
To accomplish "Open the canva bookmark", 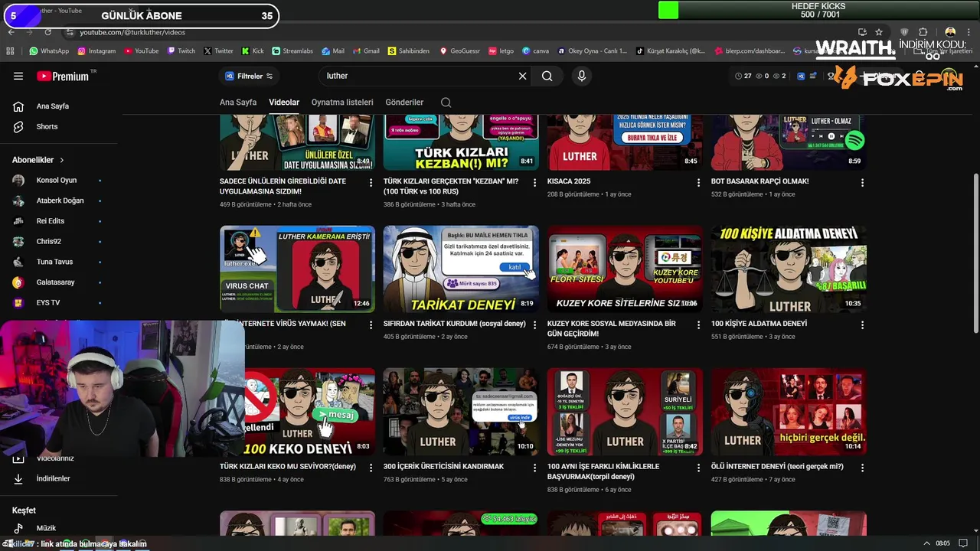I will (x=535, y=51).
